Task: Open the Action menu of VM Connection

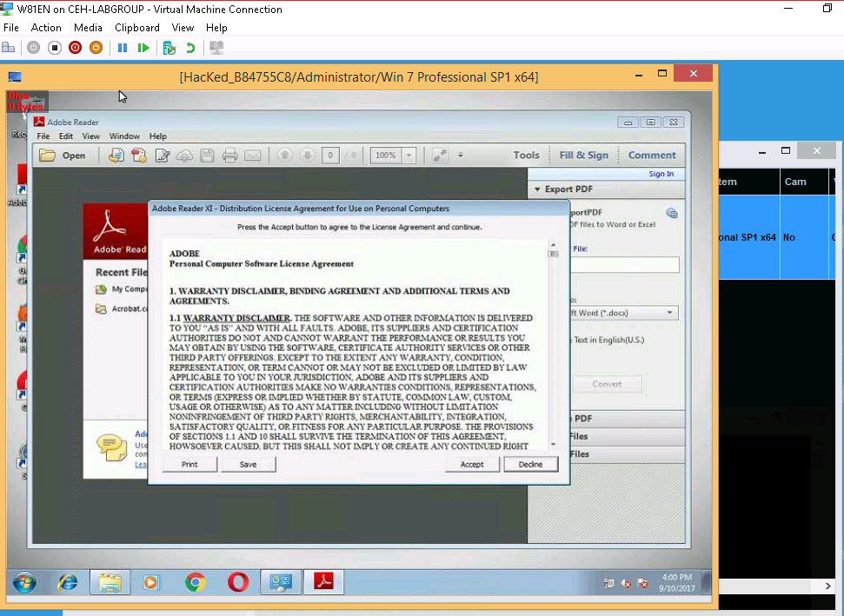Action: click(46, 28)
